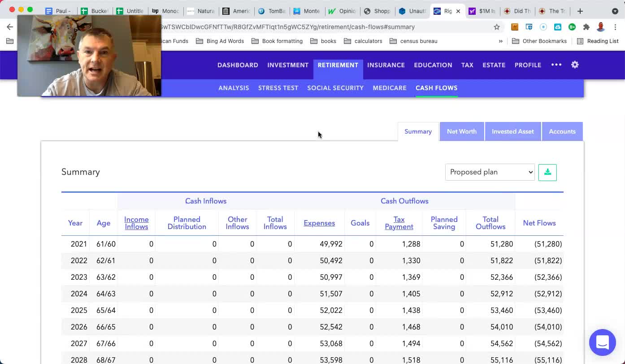Image resolution: width=625 pixels, height=364 pixels.
Task: Click the browser address bar URL
Action: 314,27
